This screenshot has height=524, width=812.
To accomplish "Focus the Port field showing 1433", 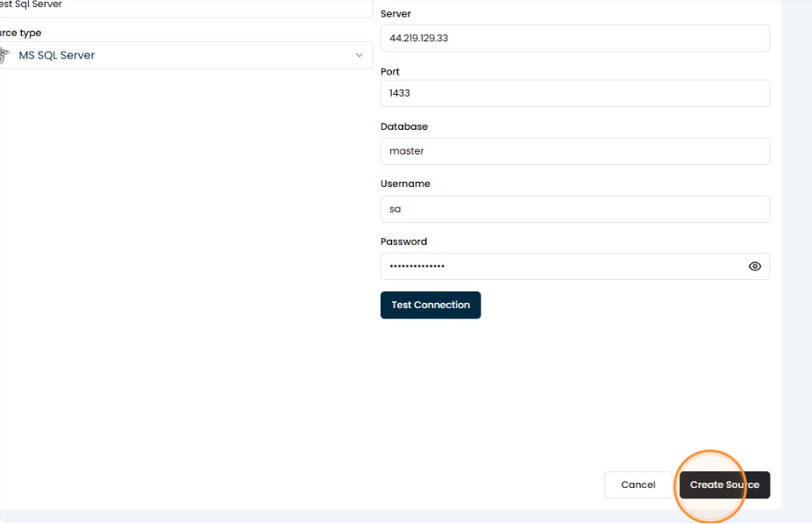I will click(575, 93).
